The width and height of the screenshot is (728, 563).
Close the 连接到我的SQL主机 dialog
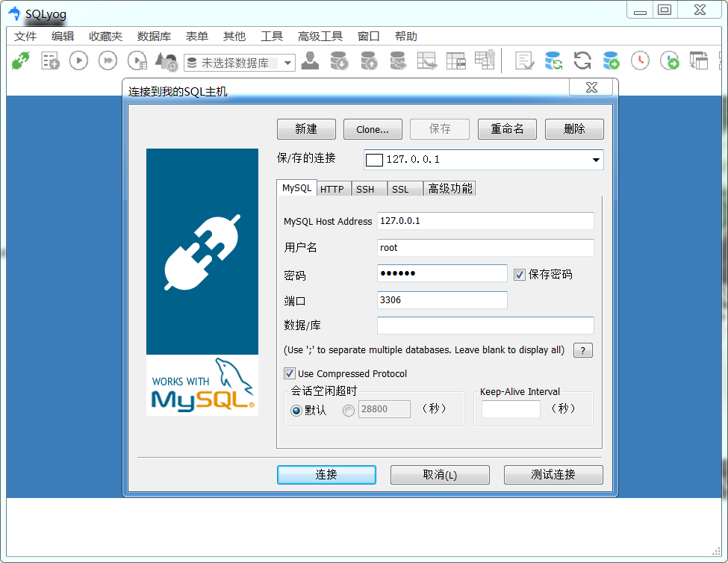pyautogui.click(x=591, y=87)
